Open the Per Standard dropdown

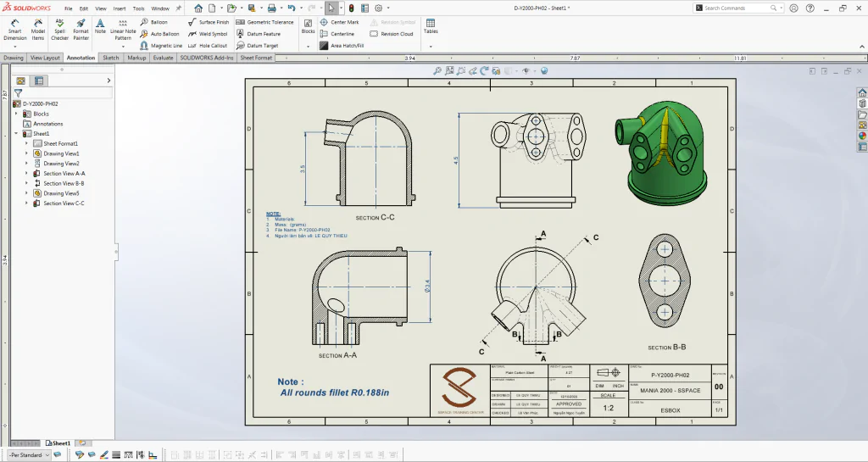[29, 455]
